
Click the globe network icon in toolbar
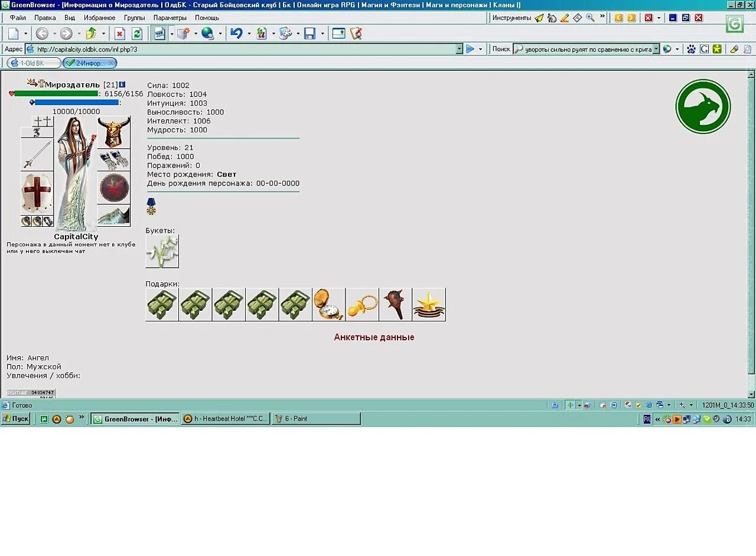click(x=207, y=34)
